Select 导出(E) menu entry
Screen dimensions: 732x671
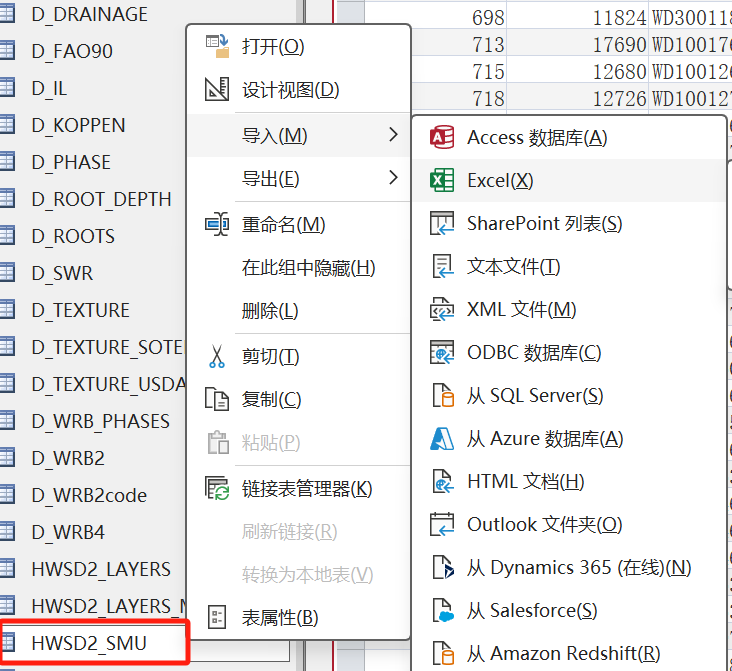click(x=298, y=178)
